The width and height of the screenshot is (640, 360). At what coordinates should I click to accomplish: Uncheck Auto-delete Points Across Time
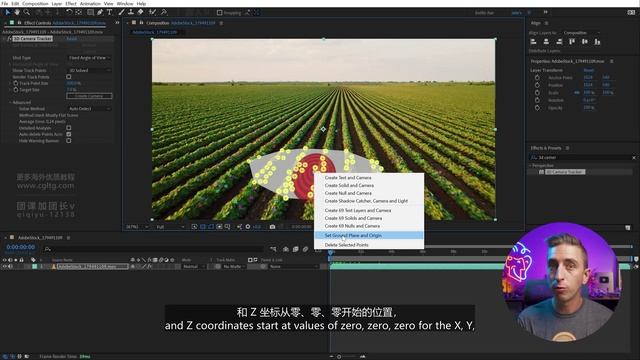coord(69,134)
